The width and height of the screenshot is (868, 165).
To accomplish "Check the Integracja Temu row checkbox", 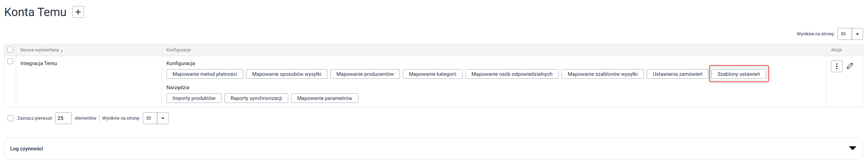I will tap(10, 61).
